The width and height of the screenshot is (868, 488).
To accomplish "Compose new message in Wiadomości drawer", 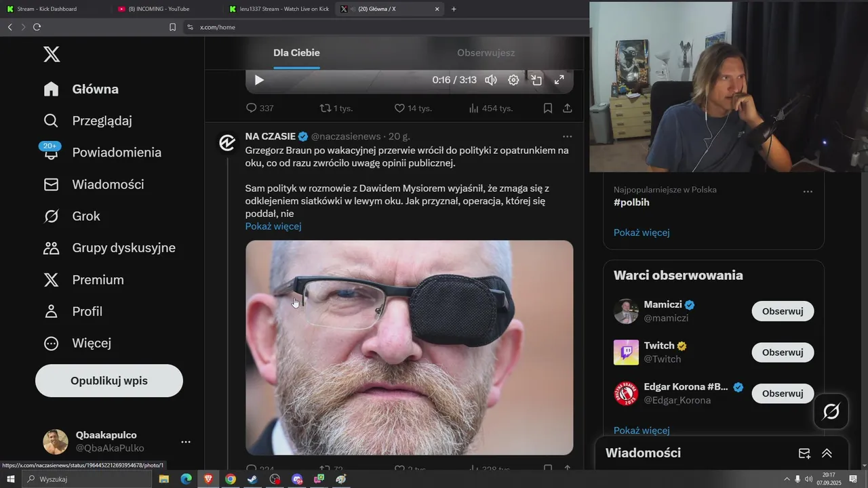I will tap(804, 453).
